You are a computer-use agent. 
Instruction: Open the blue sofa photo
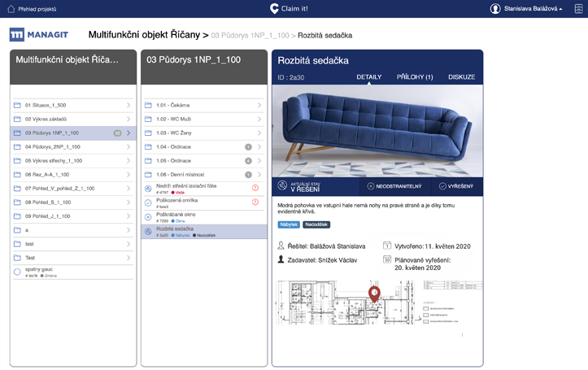click(377, 130)
